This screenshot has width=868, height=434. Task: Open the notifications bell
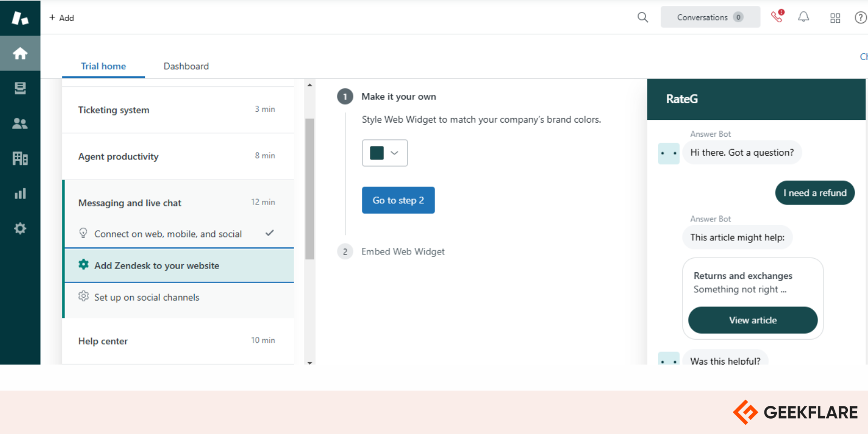[x=803, y=17]
